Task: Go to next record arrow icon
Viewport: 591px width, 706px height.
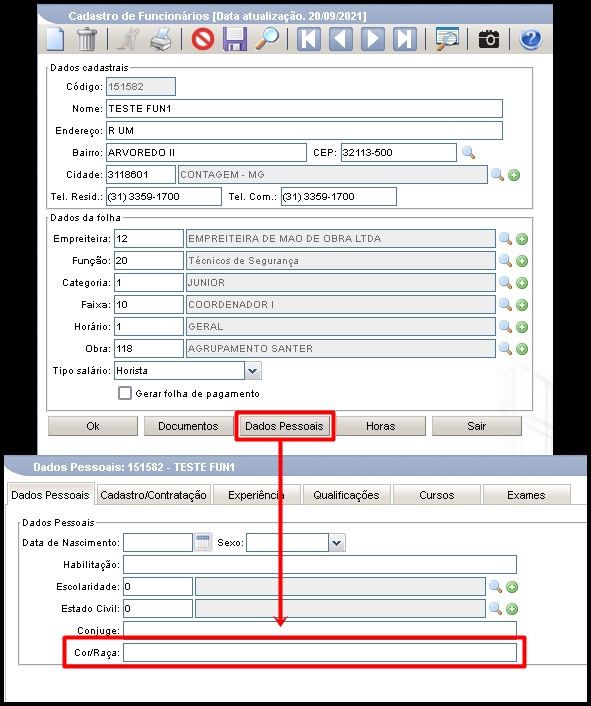Action: 373,39
